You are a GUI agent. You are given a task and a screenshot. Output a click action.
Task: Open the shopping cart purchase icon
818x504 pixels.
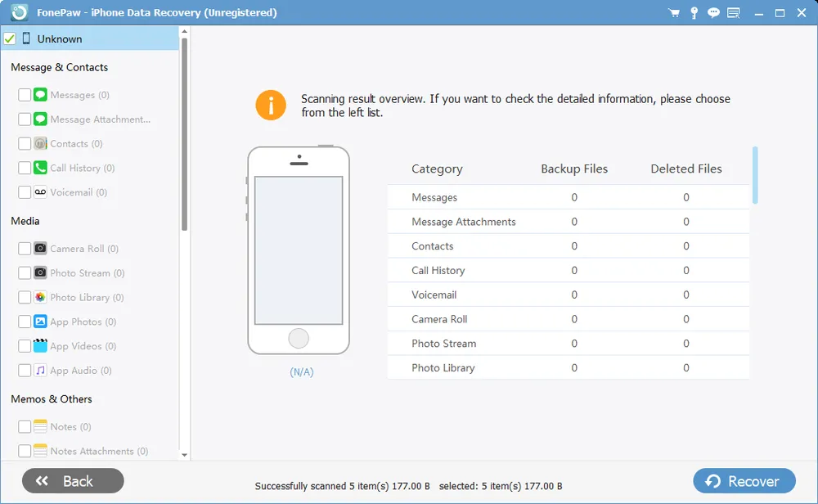[674, 13]
